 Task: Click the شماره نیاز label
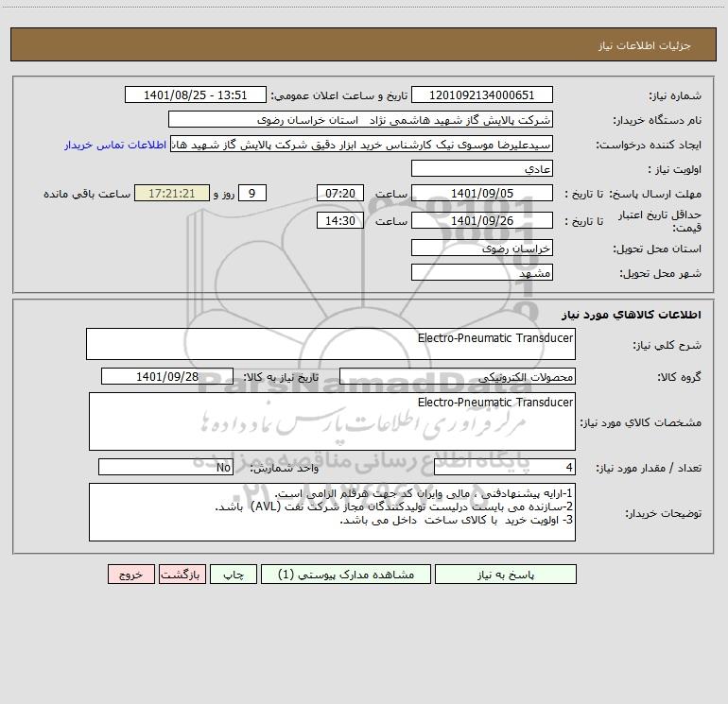[x=675, y=96]
